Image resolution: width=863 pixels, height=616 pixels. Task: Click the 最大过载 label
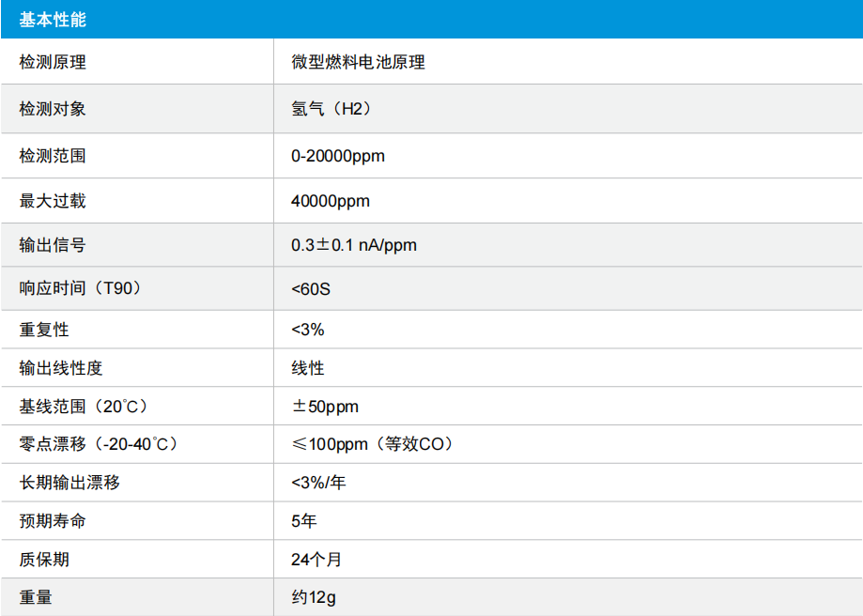[53, 201]
